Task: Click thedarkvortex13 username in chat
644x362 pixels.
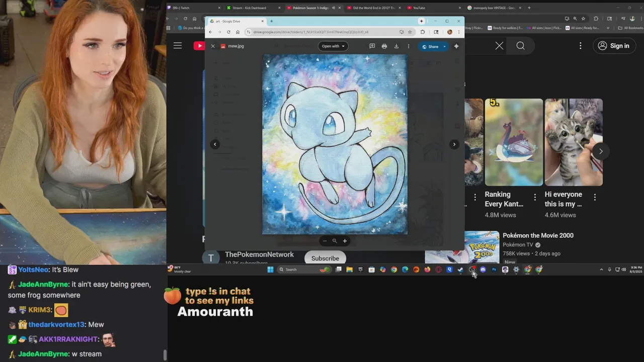Action: coord(56,324)
